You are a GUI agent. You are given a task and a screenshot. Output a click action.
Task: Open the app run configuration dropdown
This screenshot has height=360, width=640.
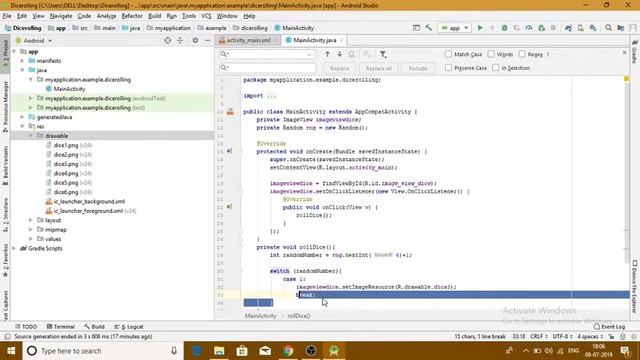[454, 28]
